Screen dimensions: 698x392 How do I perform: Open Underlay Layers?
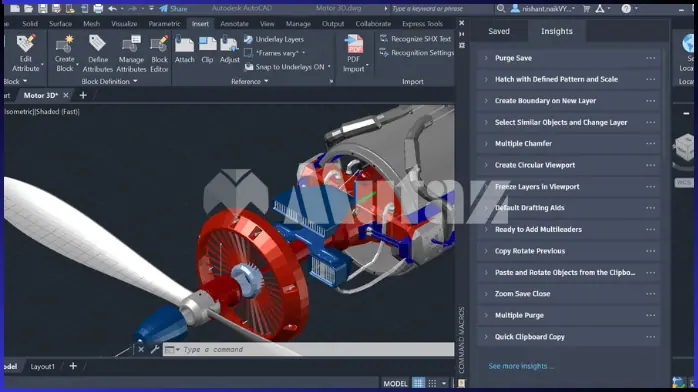[274, 39]
